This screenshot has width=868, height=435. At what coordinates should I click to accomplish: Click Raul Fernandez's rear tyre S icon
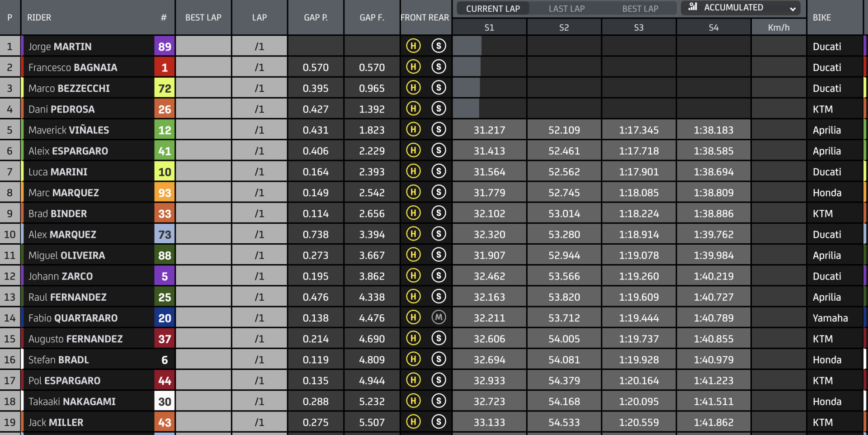coord(439,297)
